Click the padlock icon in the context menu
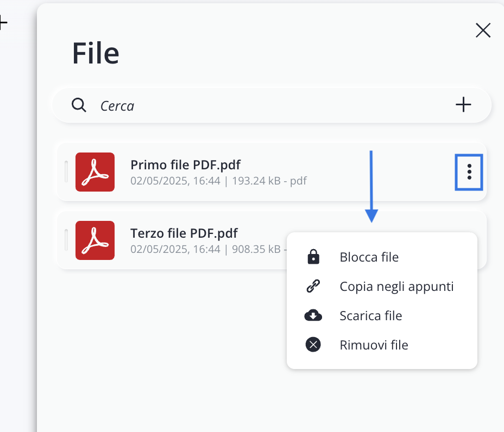The height and width of the screenshot is (432, 504). pos(313,257)
